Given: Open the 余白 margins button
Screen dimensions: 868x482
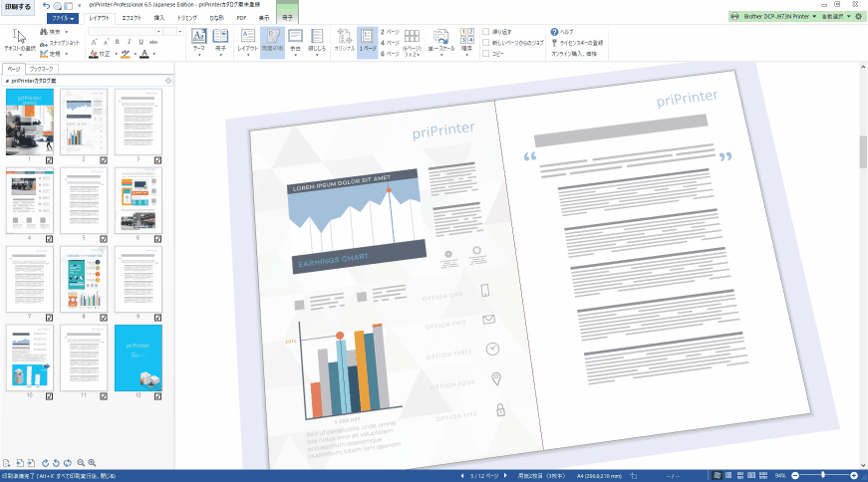Looking at the screenshot, I should coord(295,42).
